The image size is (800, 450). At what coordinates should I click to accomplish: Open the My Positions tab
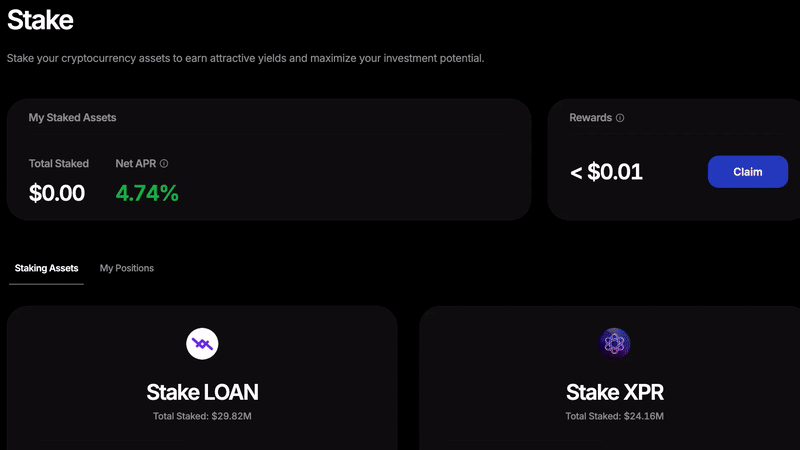tap(127, 268)
